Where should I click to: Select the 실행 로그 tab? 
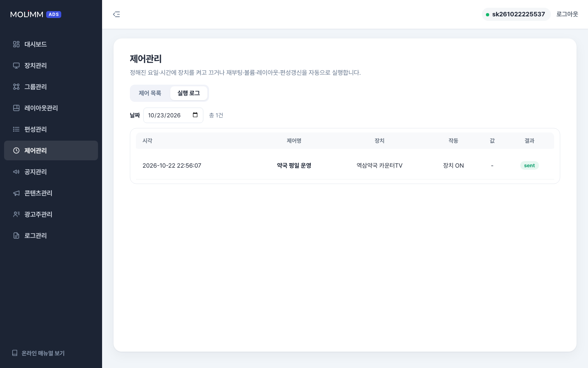[x=189, y=93]
